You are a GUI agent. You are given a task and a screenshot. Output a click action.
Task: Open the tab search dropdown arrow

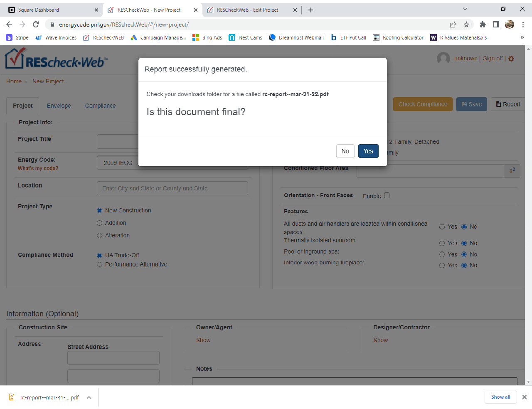click(x=465, y=9)
